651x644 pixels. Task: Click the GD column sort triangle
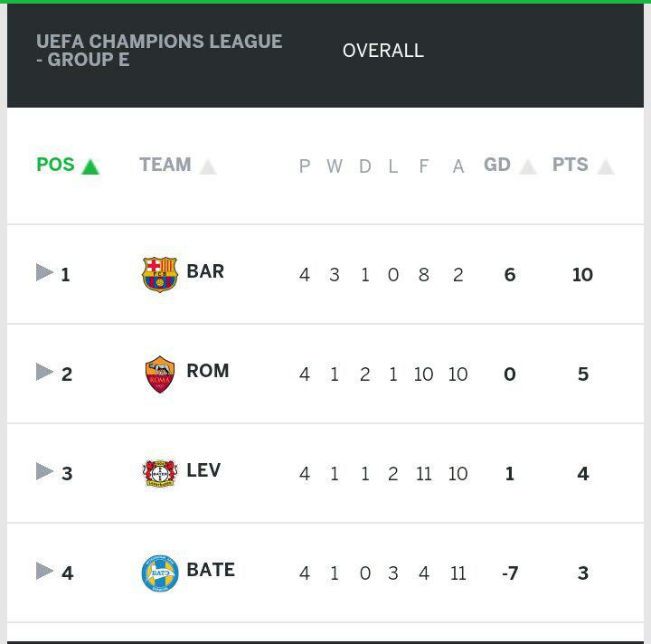(x=528, y=167)
